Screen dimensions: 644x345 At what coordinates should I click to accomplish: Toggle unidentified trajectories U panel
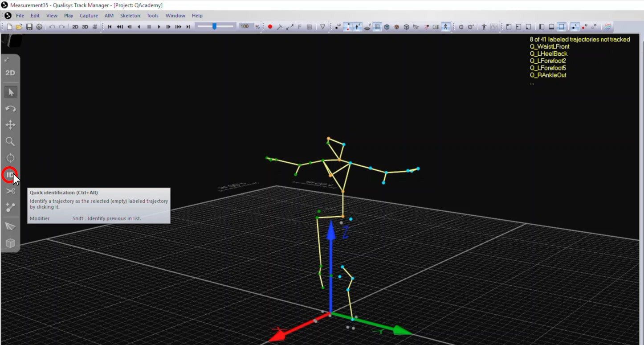584,27
